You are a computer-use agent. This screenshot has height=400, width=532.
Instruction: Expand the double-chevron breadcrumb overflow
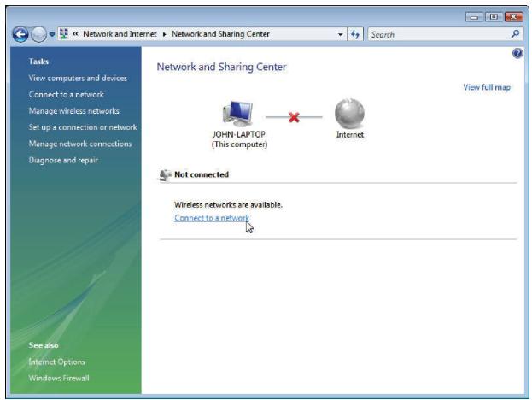coord(75,34)
